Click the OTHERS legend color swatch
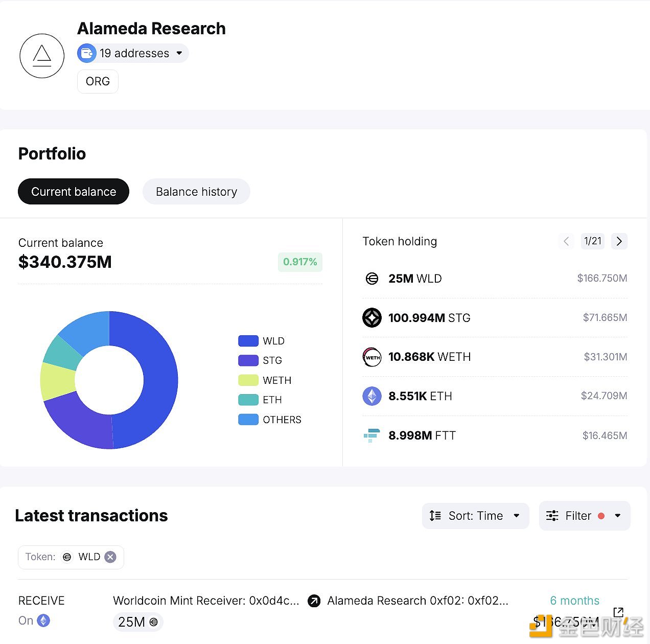650x644 pixels. pos(248,420)
